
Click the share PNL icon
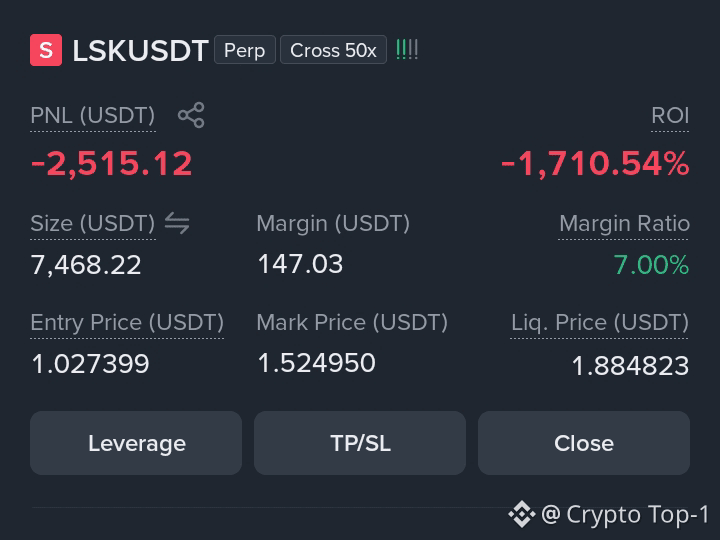191,115
